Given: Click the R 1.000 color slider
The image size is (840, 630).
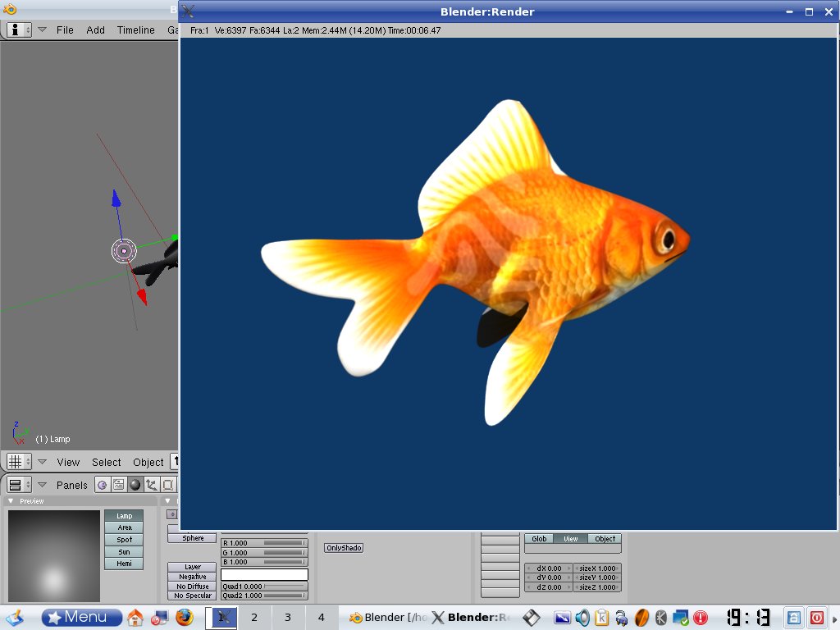Looking at the screenshot, I should coord(264,543).
